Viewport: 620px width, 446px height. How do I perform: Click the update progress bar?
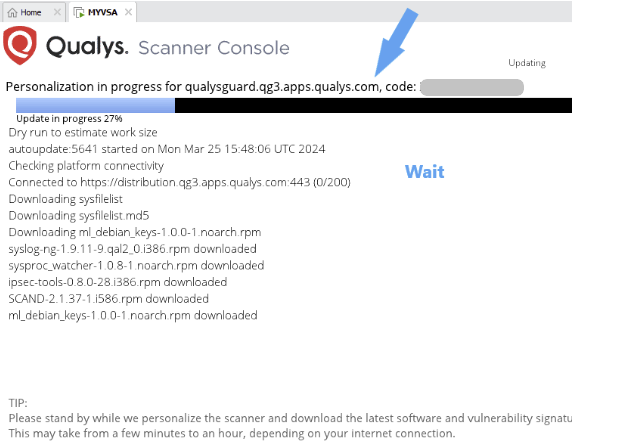[294, 106]
